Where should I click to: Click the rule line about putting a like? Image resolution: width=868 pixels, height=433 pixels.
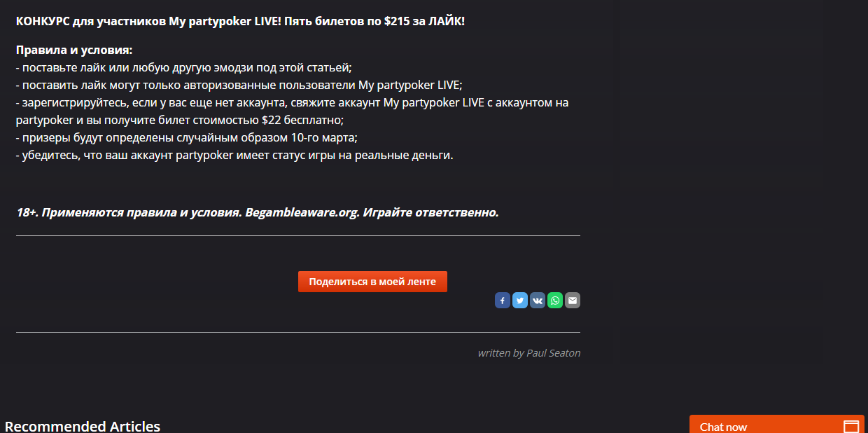tap(183, 68)
